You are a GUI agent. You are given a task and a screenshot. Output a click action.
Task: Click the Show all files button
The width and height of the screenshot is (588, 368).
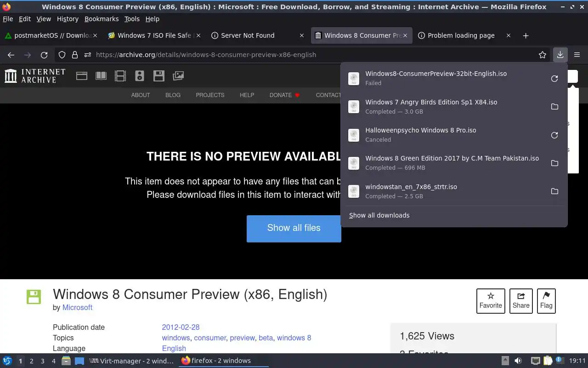click(294, 228)
